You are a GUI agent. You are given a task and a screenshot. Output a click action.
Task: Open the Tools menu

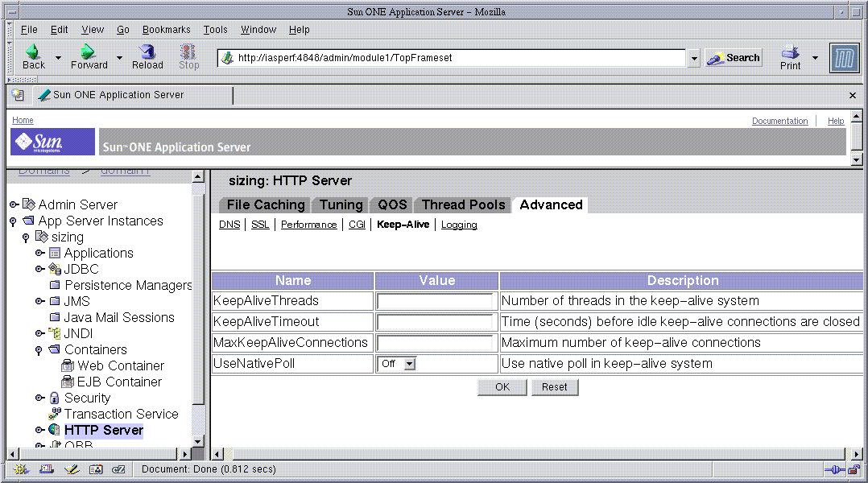215,30
